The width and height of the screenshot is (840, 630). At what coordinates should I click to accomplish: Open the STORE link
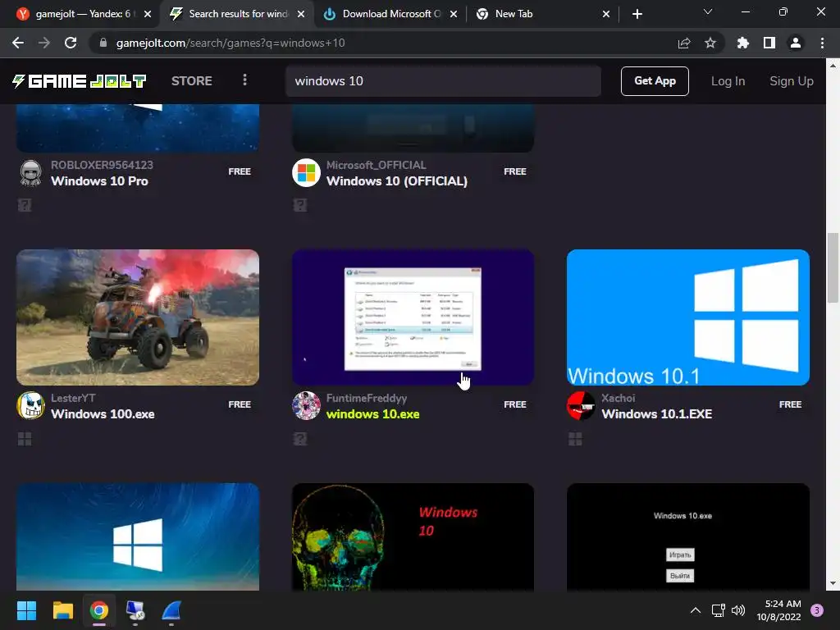point(192,81)
